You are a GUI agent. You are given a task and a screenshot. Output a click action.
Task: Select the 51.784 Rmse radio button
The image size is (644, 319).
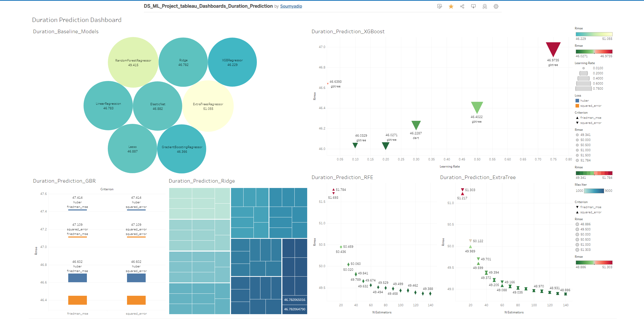click(577, 160)
